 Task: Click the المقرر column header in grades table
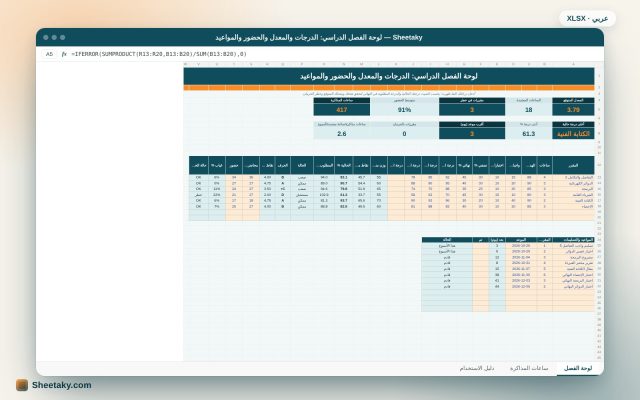(x=573, y=165)
